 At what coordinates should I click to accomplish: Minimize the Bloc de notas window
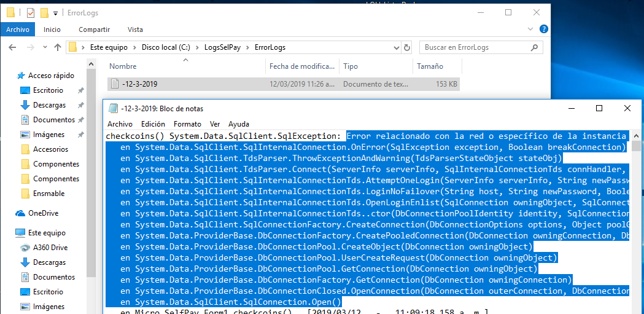click(572, 109)
